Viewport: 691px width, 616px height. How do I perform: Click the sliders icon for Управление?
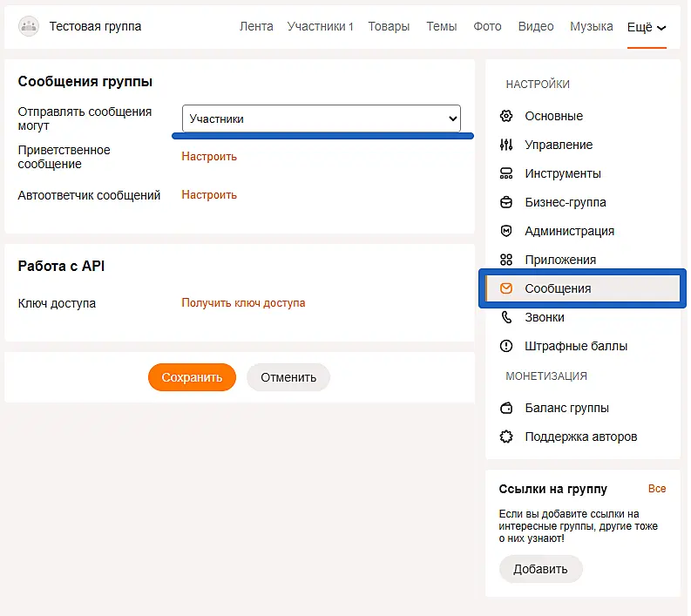click(x=506, y=145)
